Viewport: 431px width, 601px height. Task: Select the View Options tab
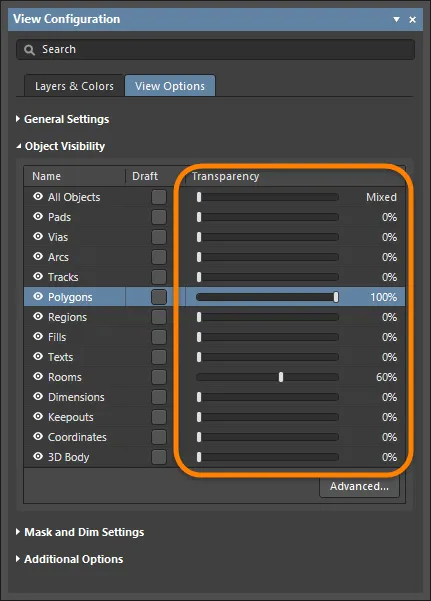170,86
